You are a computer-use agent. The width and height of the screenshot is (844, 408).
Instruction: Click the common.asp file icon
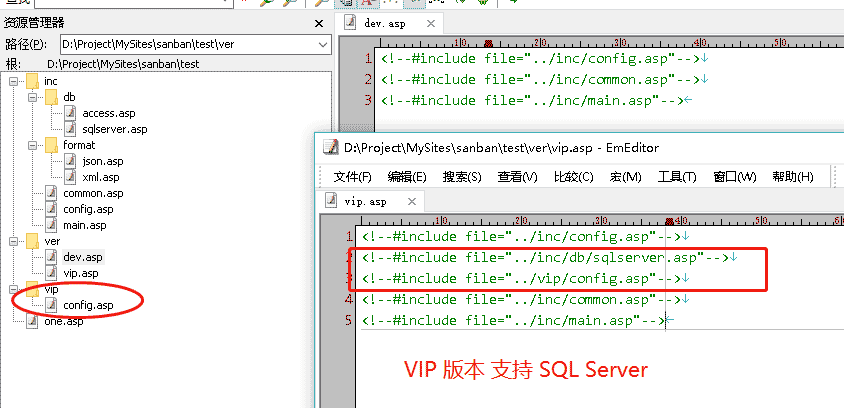point(51,193)
